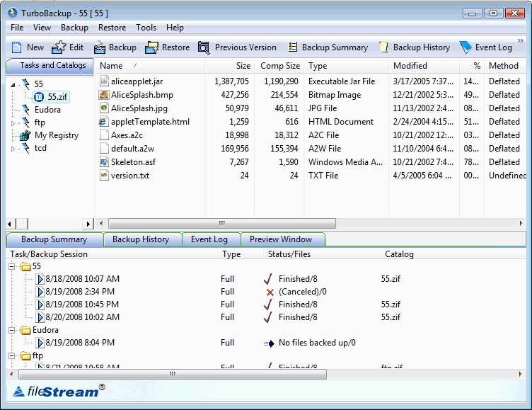Image resolution: width=532 pixels, height=410 pixels.
Task: Select the tcd task icon in the tree
Action: (25, 148)
